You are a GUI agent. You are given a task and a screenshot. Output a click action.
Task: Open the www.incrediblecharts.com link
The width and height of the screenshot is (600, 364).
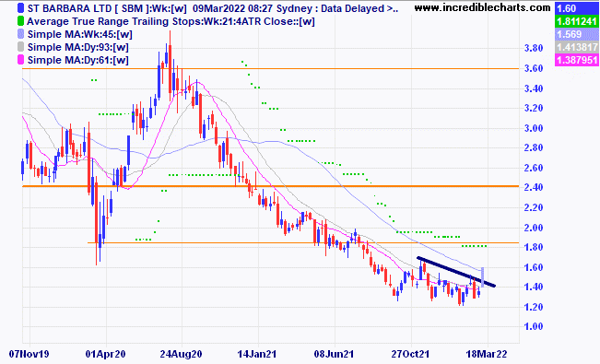click(x=483, y=7)
